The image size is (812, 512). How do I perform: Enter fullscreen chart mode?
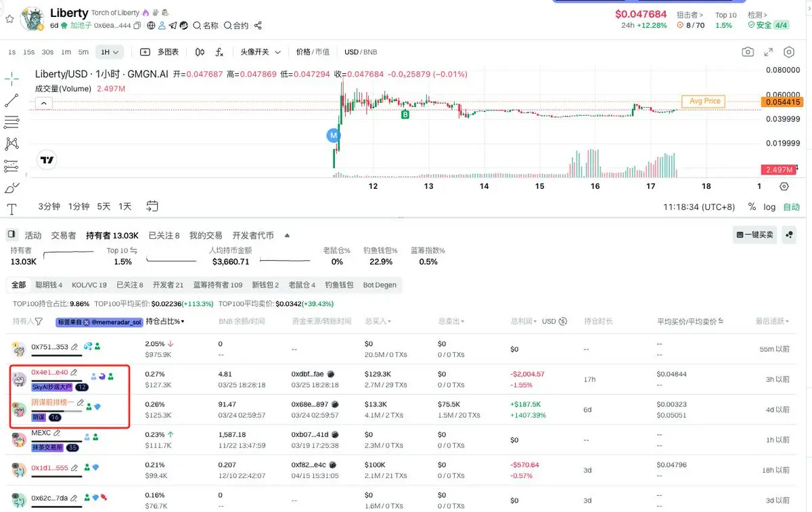click(768, 52)
